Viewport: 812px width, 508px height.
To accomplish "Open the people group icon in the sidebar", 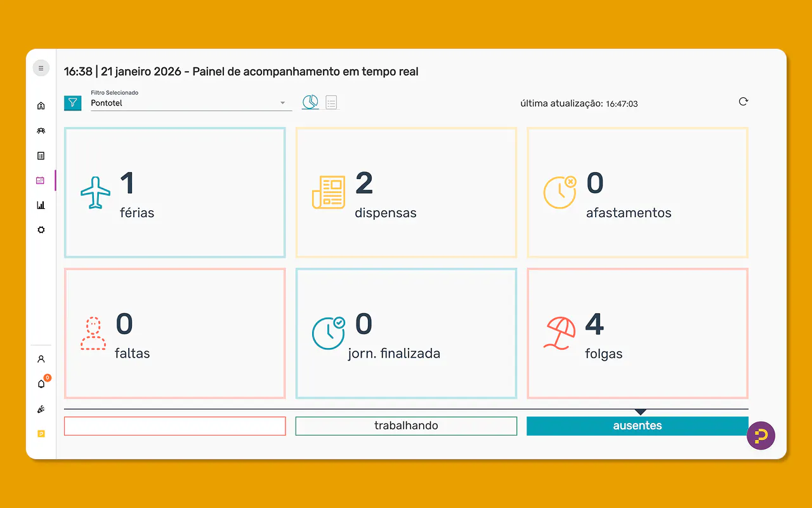I will 41,131.
